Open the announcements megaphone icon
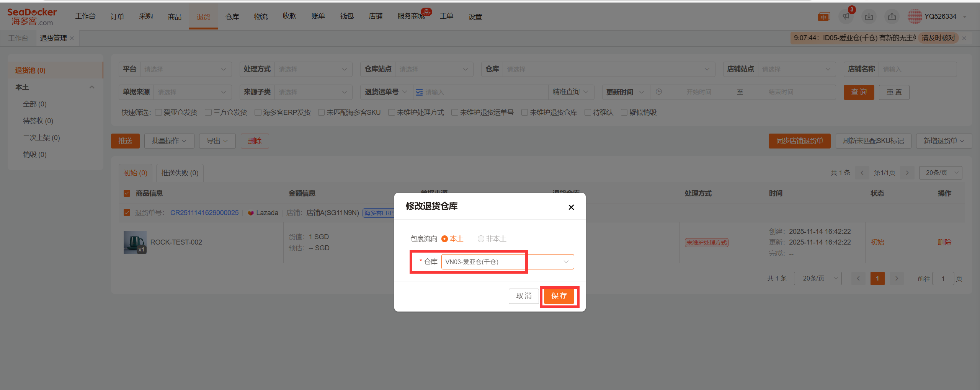This screenshot has height=390, width=980. tap(846, 16)
